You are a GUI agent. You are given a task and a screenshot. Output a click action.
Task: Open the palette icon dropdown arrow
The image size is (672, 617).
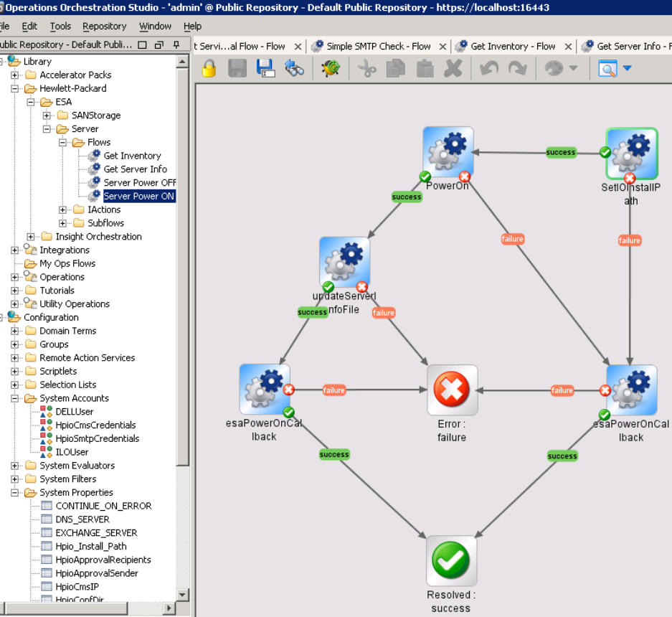[574, 67]
